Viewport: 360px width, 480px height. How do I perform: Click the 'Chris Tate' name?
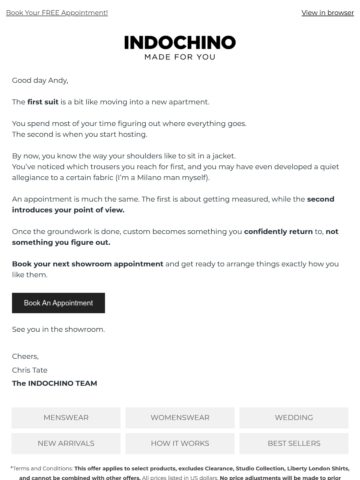30,370
